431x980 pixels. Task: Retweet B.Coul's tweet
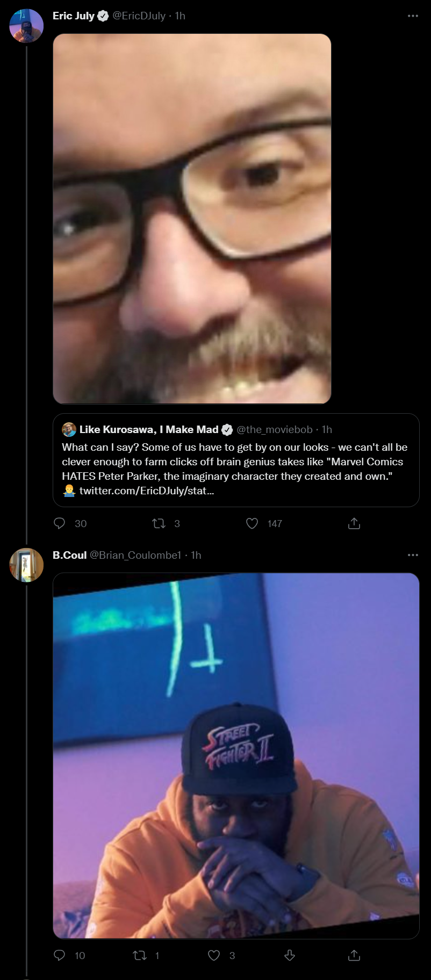click(x=140, y=955)
